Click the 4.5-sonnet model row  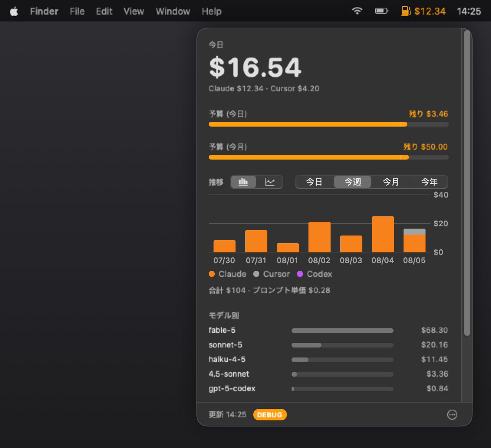point(328,374)
